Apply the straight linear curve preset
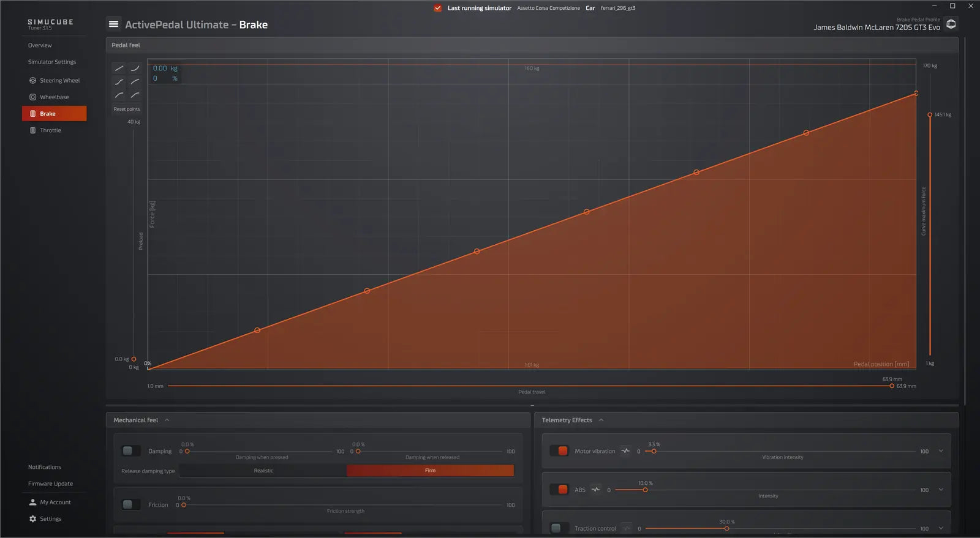Screen dimensions: 980x538 [x=119, y=69]
